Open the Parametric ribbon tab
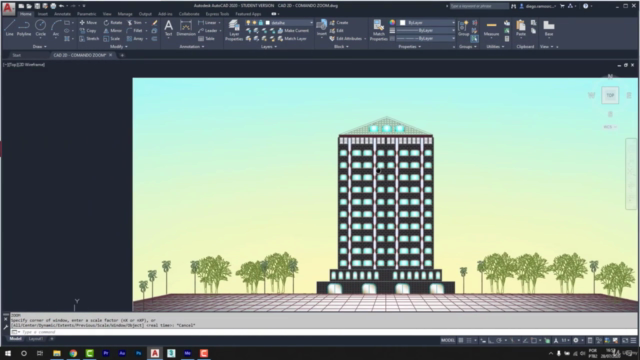640x360 pixels. pyautogui.click(x=87, y=14)
